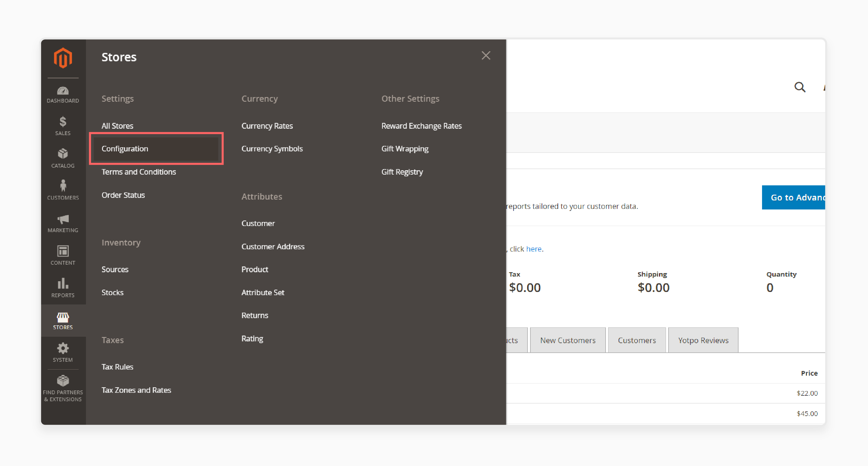This screenshot has height=466, width=868.
Task: Open the Catalog icon menu
Action: click(63, 158)
